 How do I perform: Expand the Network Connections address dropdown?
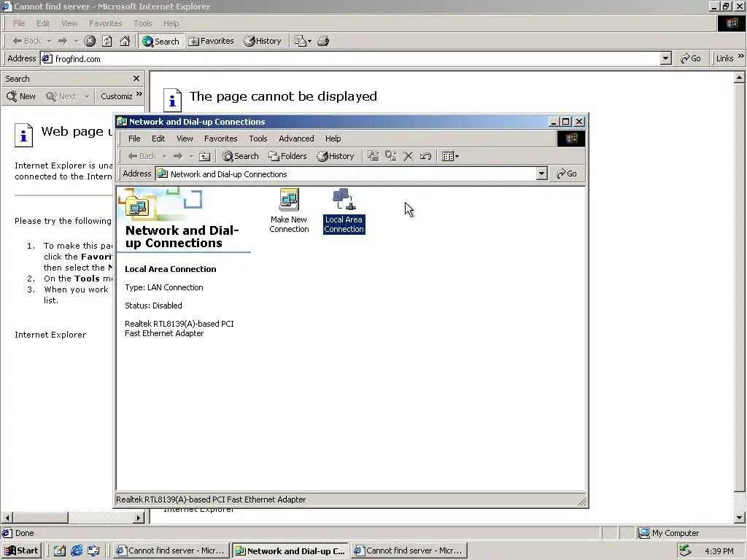point(542,174)
